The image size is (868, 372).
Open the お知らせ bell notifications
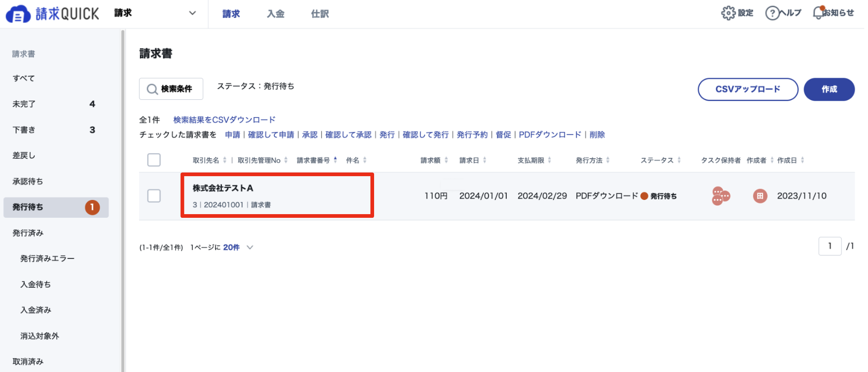(x=819, y=13)
